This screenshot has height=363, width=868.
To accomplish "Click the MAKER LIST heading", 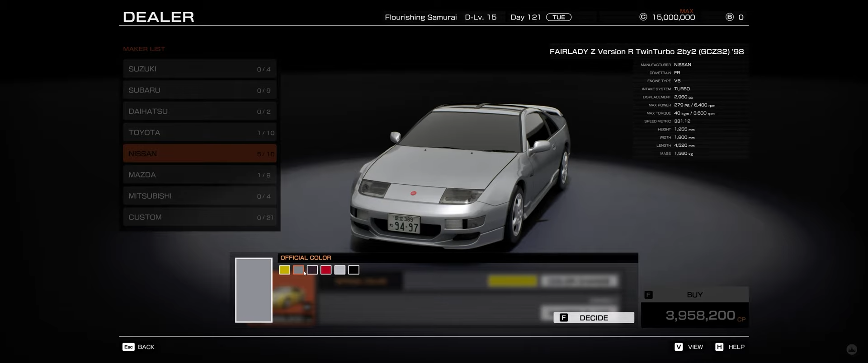I will click(144, 49).
